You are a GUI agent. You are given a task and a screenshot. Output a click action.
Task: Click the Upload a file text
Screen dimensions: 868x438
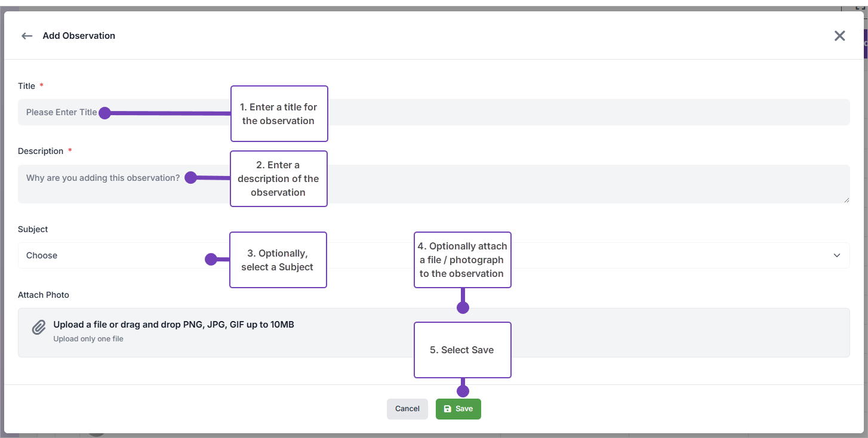(173, 325)
